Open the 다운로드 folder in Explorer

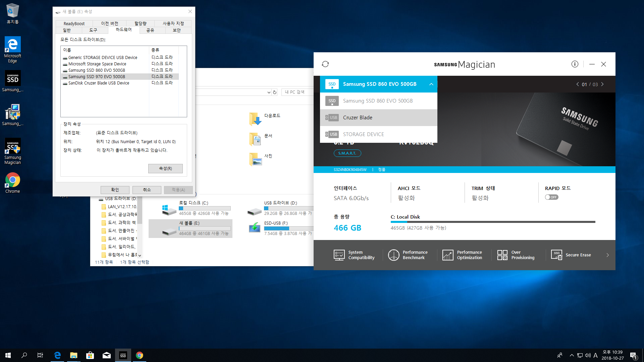[x=265, y=119]
